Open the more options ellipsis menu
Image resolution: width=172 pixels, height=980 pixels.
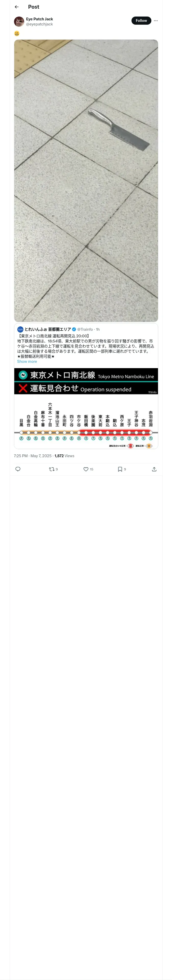pos(156,21)
